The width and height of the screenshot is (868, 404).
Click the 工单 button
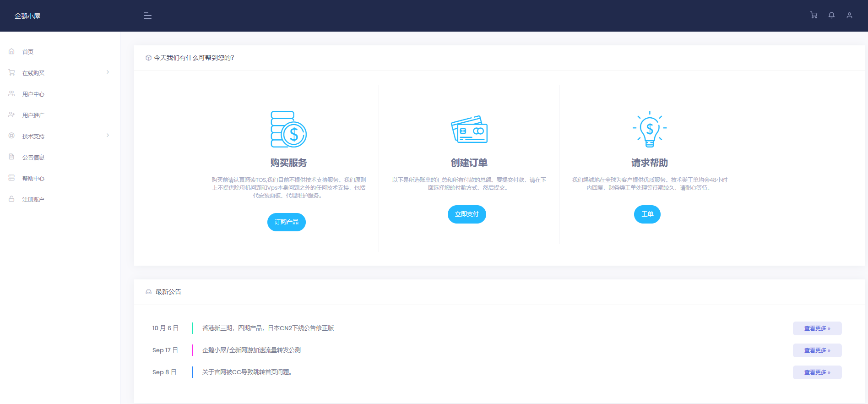[x=647, y=214]
